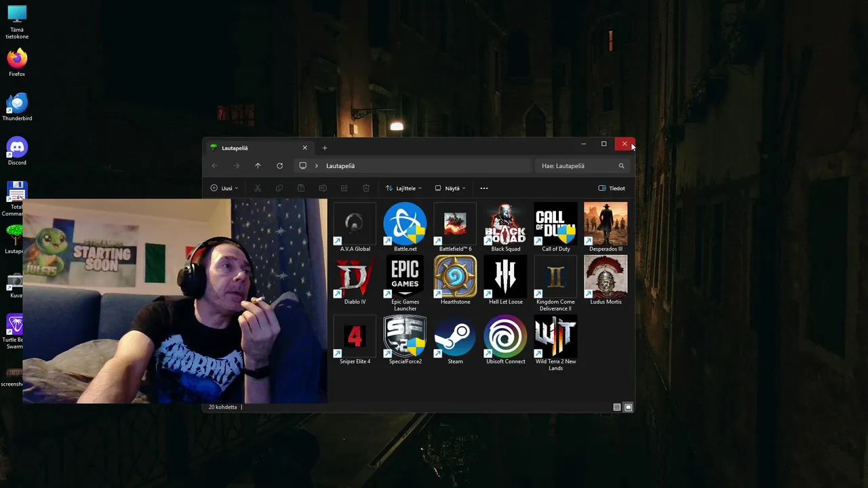Select the Ludus Mortis shortcut

tap(606, 280)
